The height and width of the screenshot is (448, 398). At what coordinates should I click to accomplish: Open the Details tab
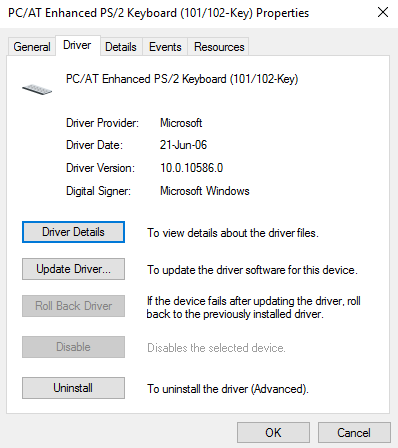[121, 47]
